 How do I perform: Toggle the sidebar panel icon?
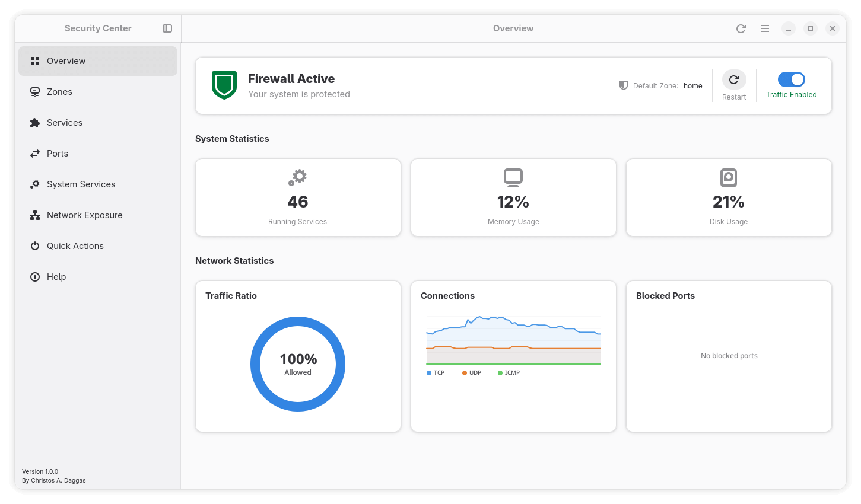click(167, 28)
